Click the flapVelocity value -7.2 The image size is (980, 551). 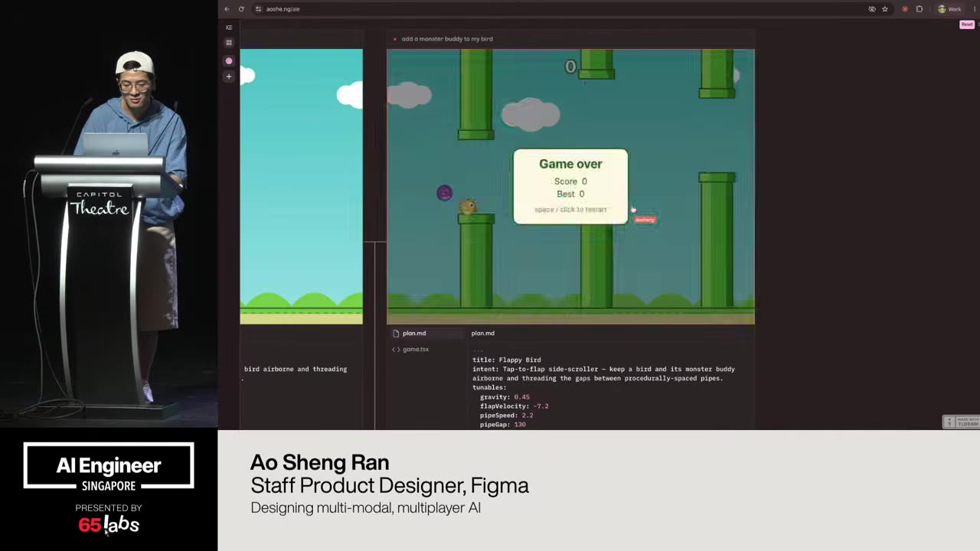tap(541, 406)
